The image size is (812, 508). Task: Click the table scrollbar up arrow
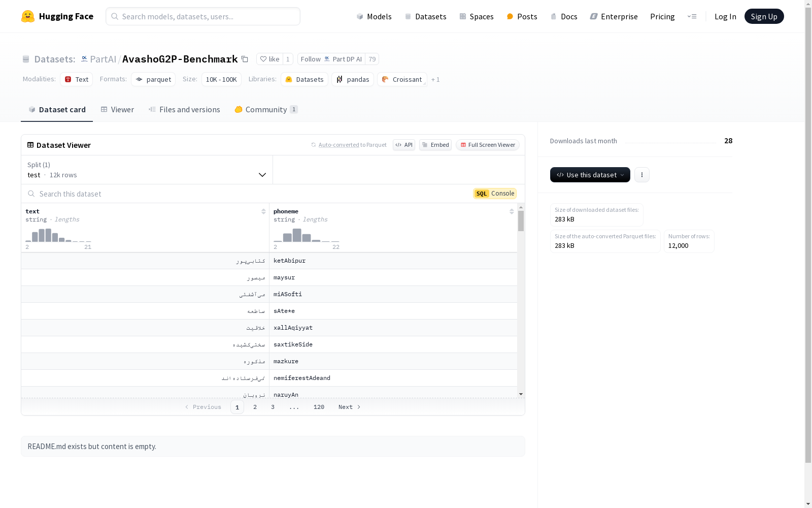521,207
